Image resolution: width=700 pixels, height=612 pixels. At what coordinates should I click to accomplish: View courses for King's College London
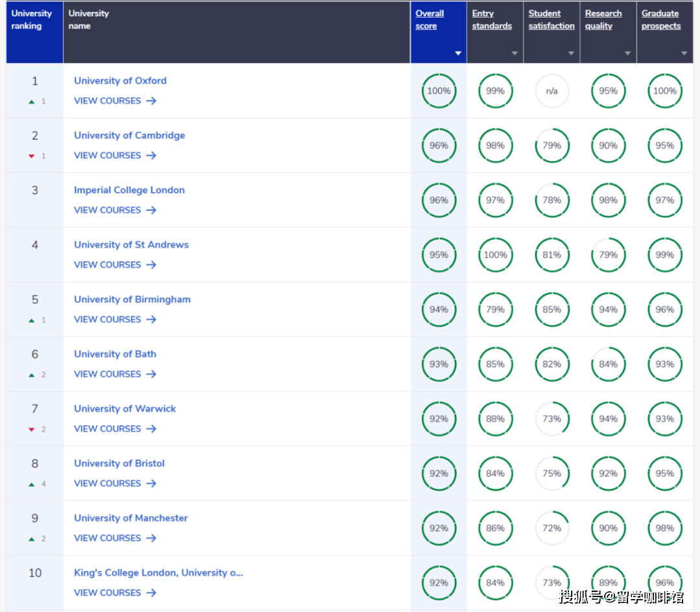[x=115, y=593]
